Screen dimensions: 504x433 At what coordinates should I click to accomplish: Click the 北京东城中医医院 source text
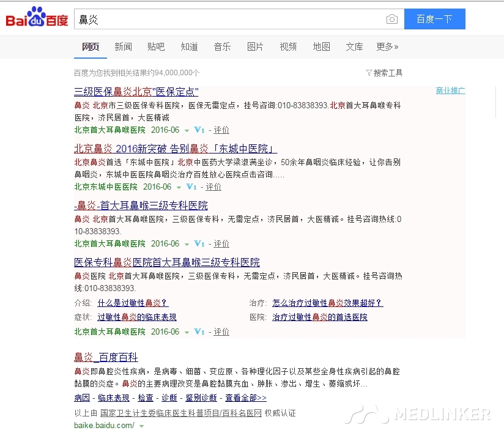[x=106, y=187]
